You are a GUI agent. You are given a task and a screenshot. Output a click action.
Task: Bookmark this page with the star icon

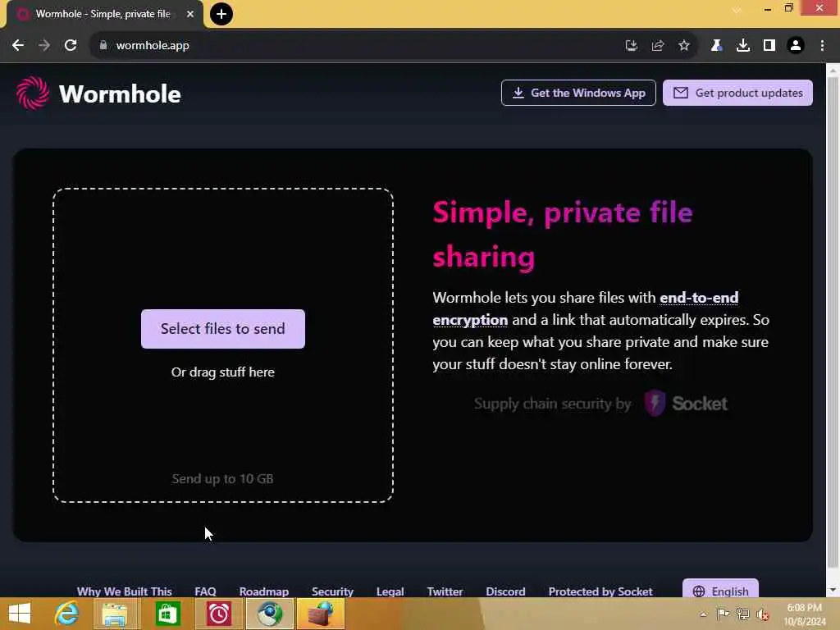[684, 46]
